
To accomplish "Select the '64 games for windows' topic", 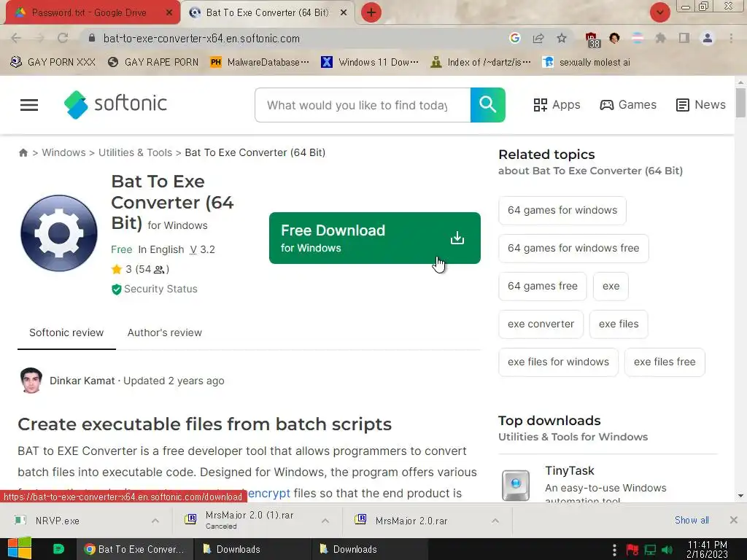I will [562, 211].
